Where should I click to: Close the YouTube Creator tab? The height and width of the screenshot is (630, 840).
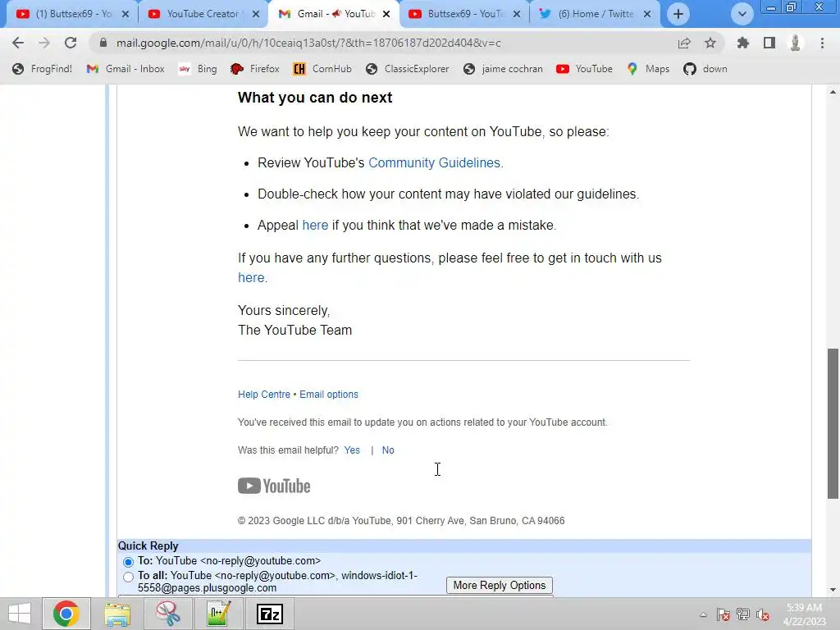pyautogui.click(x=256, y=14)
